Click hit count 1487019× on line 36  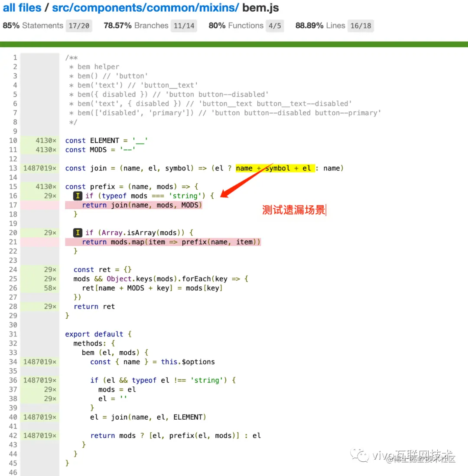40,380
